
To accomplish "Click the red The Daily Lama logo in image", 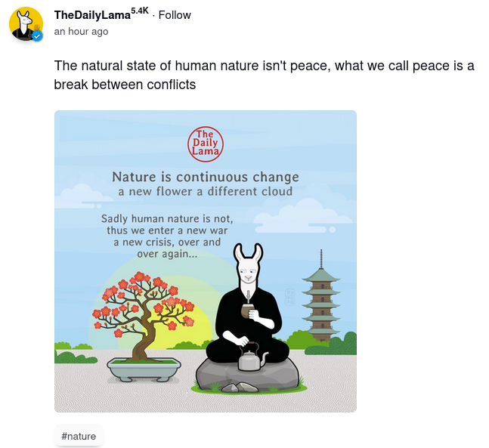I will click(x=206, y=144).
